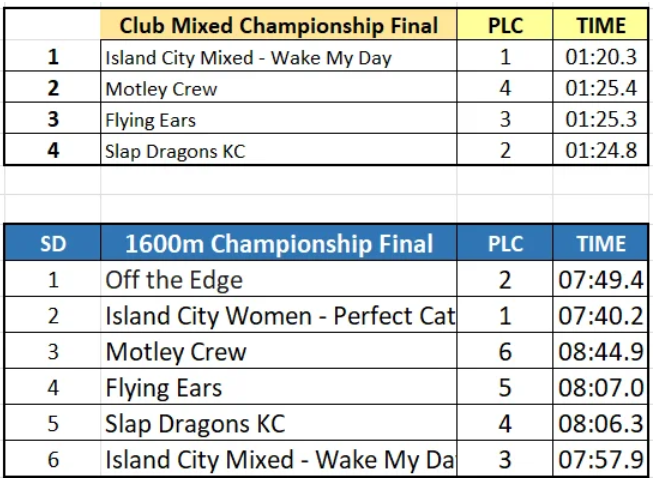Click the 1600m Championship Final header cell
This screenshot has height=485, width=653.
pos(279,244)
